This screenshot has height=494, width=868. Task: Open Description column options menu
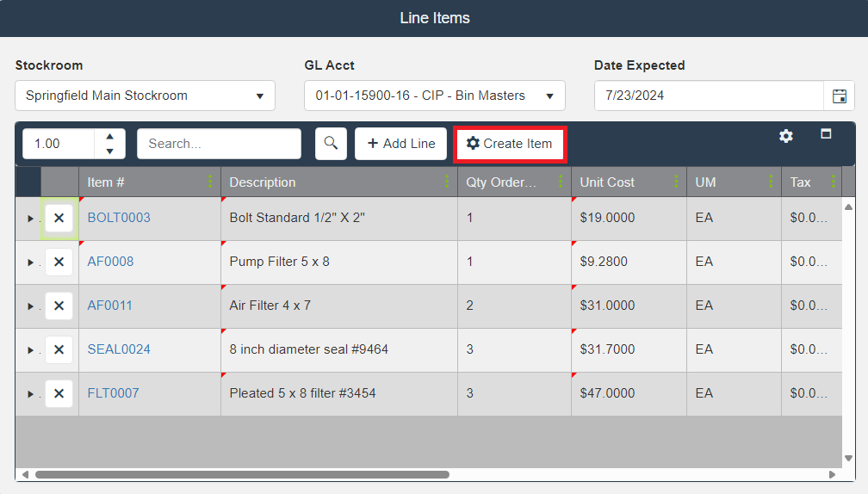(447, 182)
